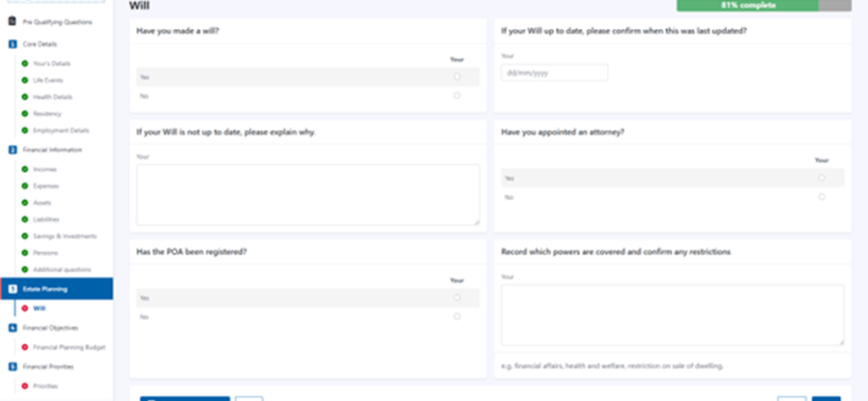Expand the Financial Objectives sidebar section
The image size is (868, 401).
(50, 328)
